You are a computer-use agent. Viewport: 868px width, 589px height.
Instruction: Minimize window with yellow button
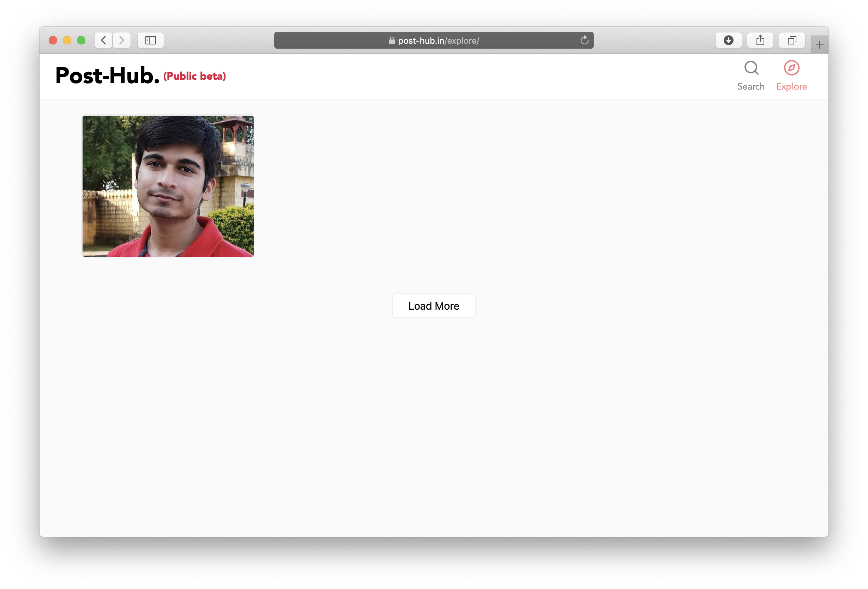[x=67, y=40]
